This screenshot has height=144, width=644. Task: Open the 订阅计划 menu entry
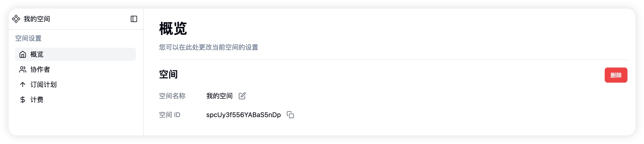(x=75, y=84)
